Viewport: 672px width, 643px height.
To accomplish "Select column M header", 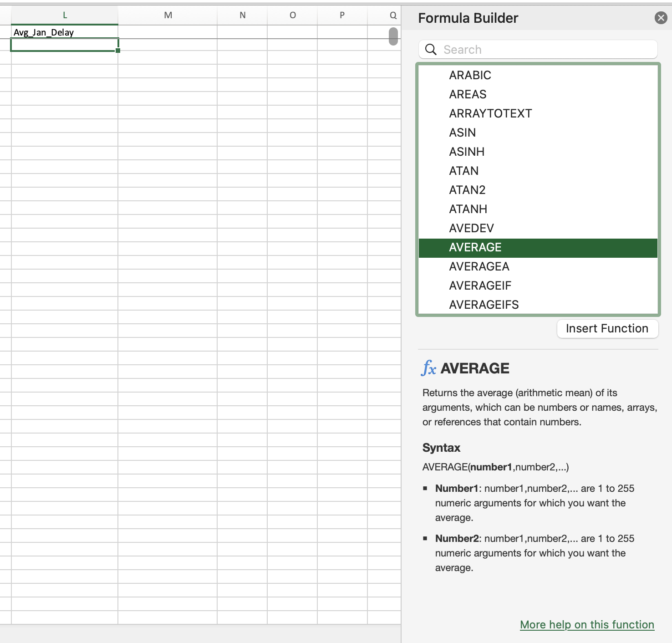I will [167, 15].
